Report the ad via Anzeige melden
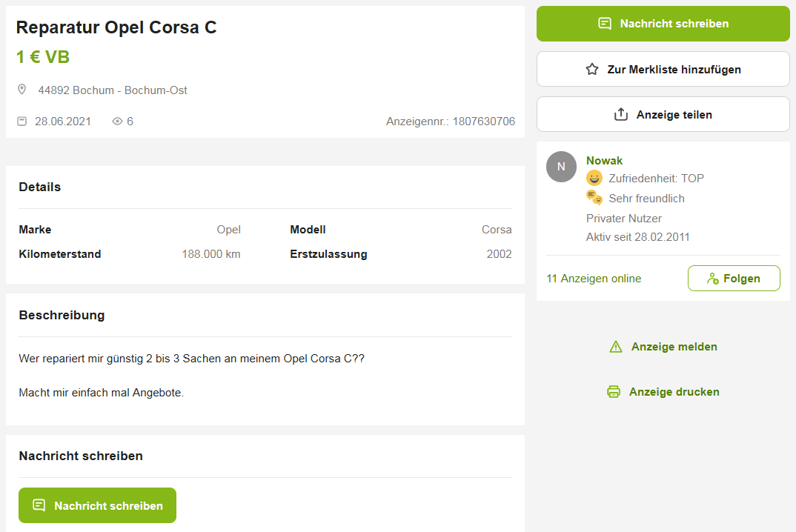Image resolution: width=796 pixels, height=532 pixels. coord(673,347)
